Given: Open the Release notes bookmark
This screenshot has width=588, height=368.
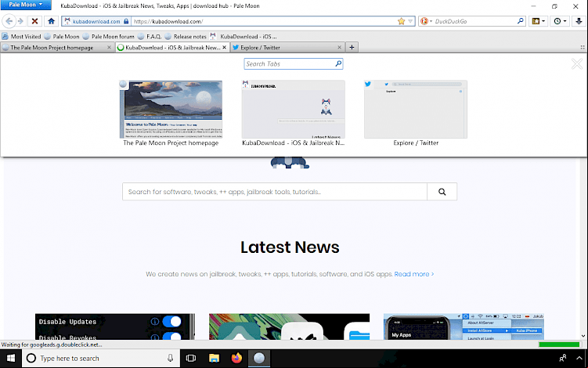Looking at the screenshot, I should (x=186, y=36).
